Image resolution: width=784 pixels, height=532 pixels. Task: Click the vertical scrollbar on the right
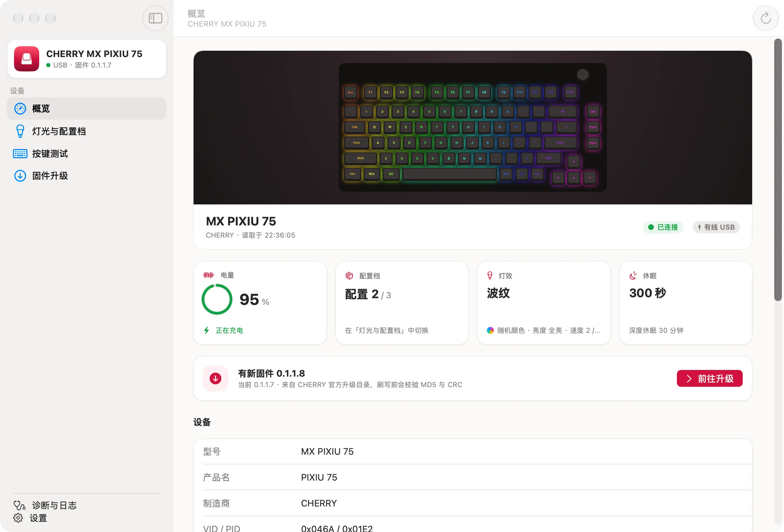[x=778, y=170]
